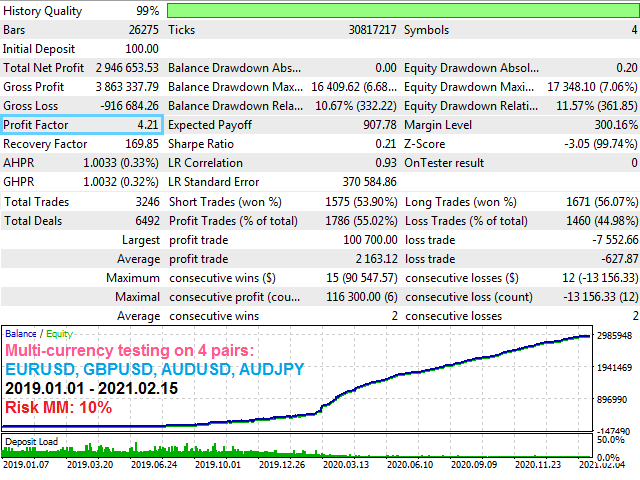Click the Z-Score value cell
This screenshot has width=640, height=480.
pyautogui.click(x=600, y=144)
